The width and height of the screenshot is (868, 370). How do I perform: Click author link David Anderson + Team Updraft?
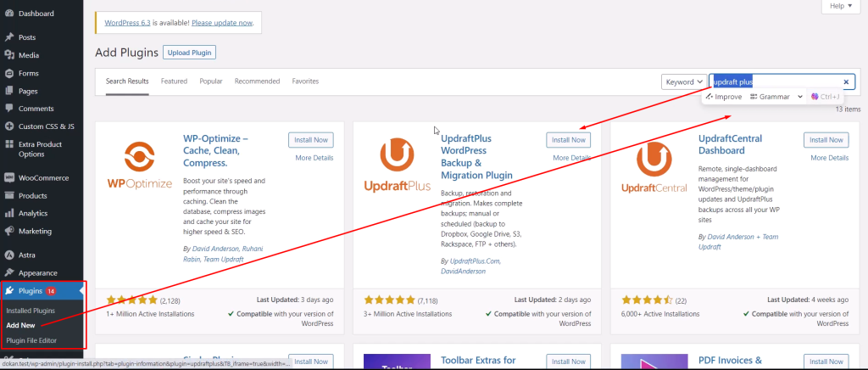(x=738, y=242)
